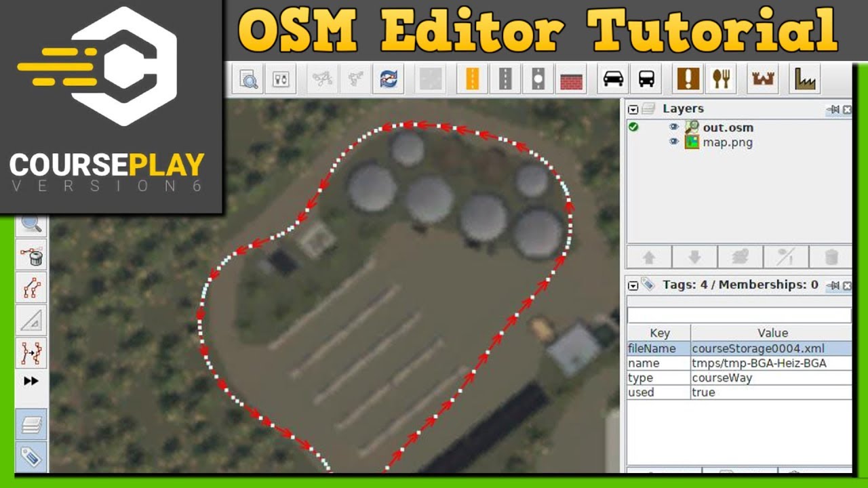
Task: Pin the Layers panel
Action: point(833,109)
